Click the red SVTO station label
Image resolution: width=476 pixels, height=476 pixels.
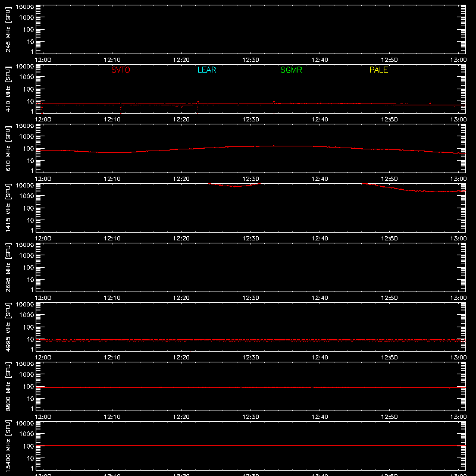point(121,70)
